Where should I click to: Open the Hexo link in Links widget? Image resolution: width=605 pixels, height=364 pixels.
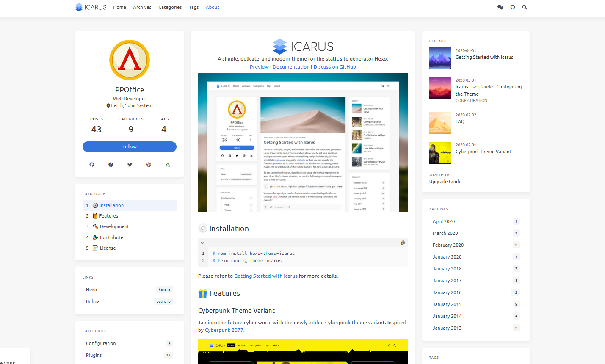tap(91, 290)
